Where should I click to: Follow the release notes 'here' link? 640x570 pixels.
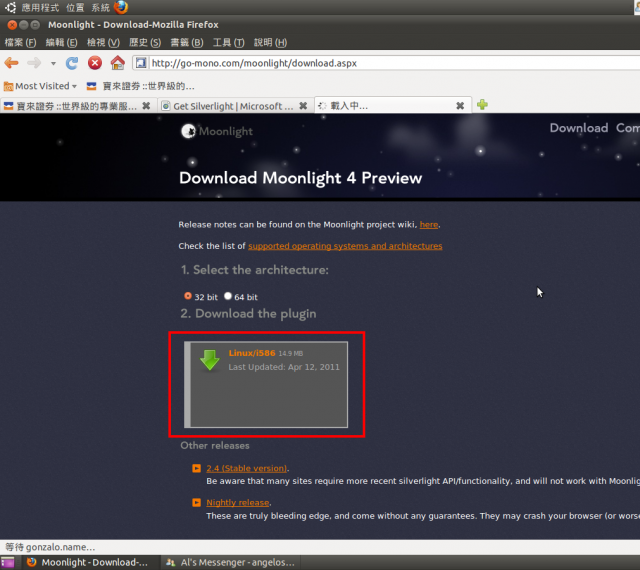pos(429,225)
